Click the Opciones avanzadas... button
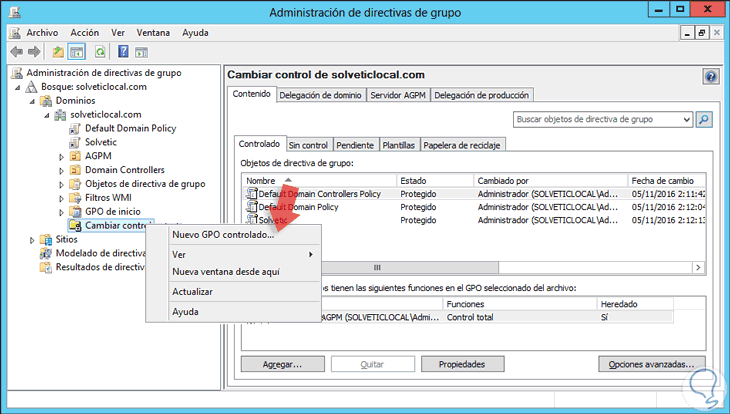 coord(652,365)
